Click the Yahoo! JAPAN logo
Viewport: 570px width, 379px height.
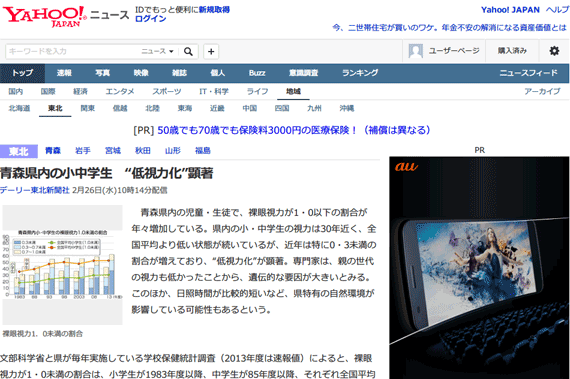(45, 16)
